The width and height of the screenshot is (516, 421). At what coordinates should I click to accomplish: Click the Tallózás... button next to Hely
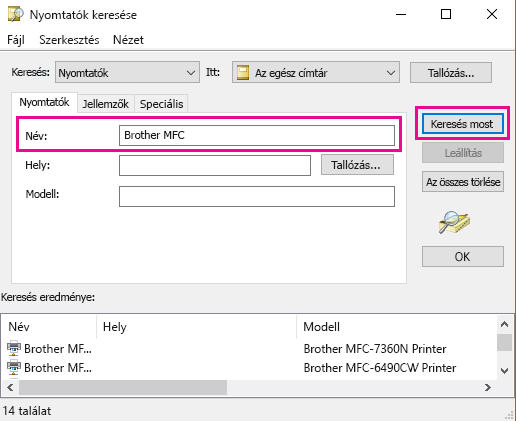pyautogui.click(x=357, y=165)
